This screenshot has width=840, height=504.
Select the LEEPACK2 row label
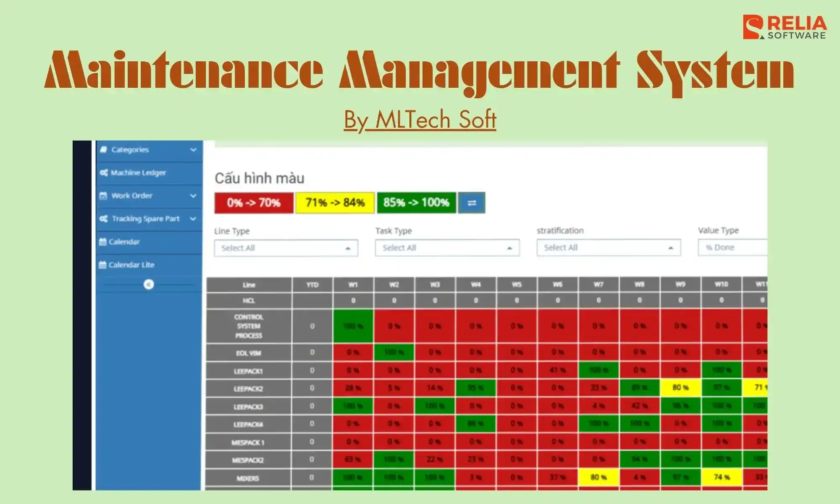249,389
